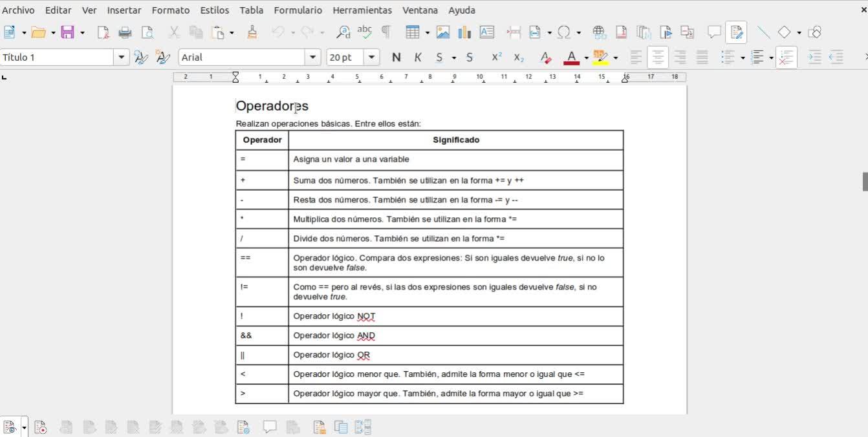
Task: Click the Insert Table grid icon
Action: (x=412, y=32)
